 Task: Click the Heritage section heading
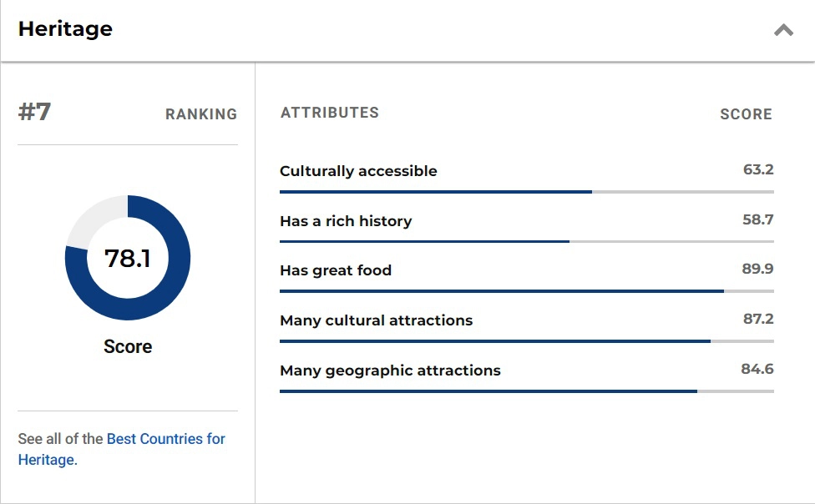(x=65, y=29)
